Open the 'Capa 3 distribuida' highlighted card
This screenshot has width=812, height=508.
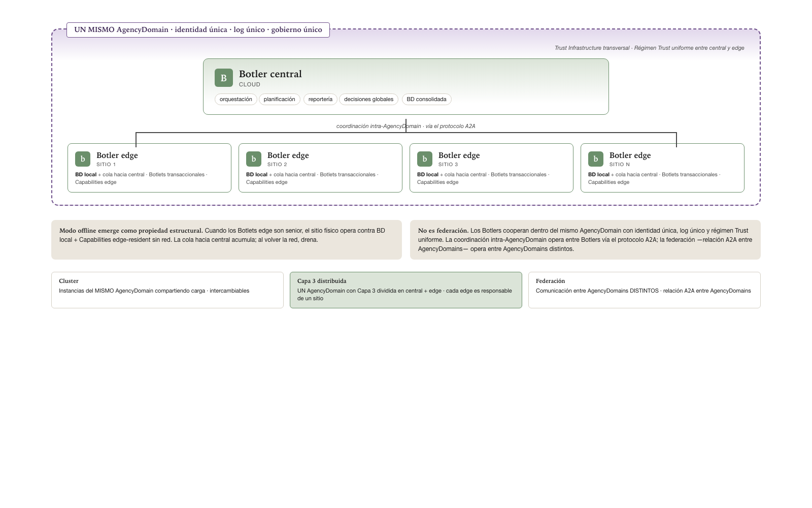pyautogui.click(x=406, y=290)
